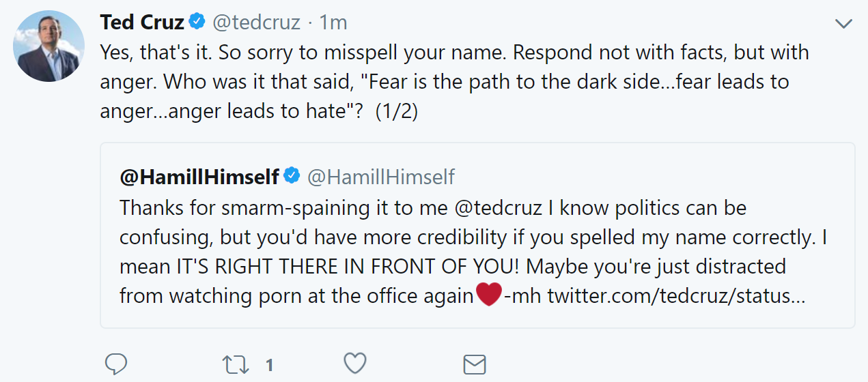The image size is (868, 382).
Task: Open the bold @HamillHimself name in quote
Action: [199, 177]
